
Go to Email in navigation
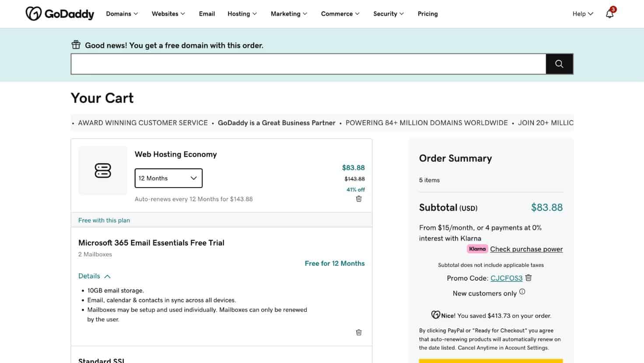(x=207, y=14)
